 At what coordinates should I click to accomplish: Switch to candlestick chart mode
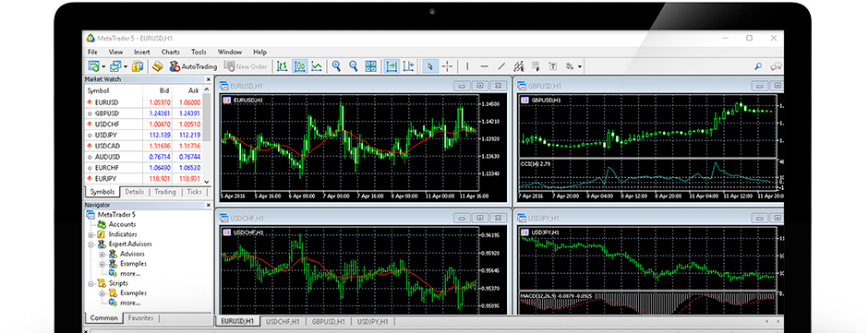tap(299, 66)
